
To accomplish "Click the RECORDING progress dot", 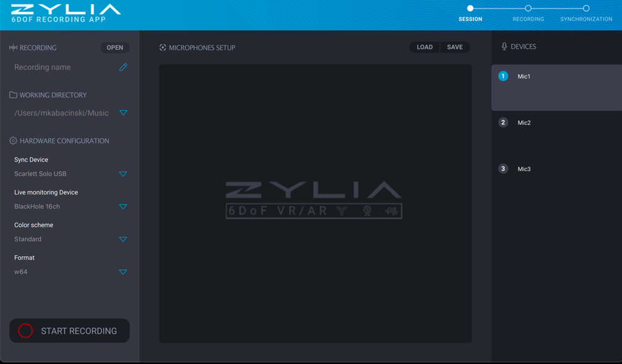I will pyautogui.click(x=528, y=8).
